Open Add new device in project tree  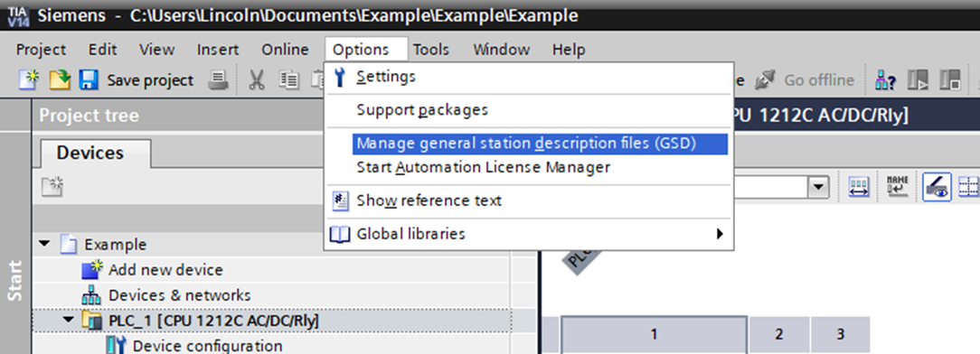165,270
